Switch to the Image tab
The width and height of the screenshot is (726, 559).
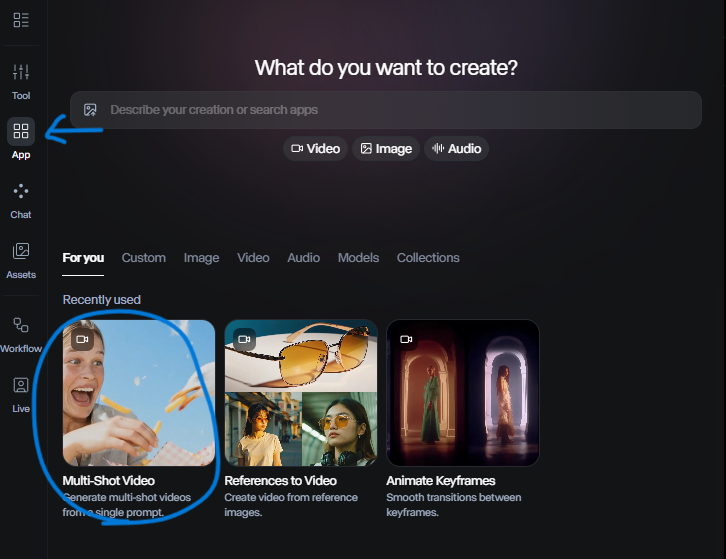[x=201, y=258]
